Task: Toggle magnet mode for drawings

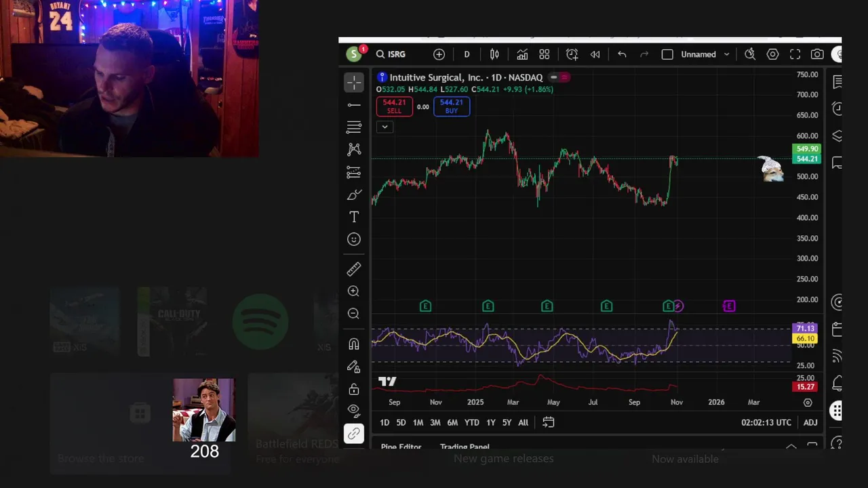Action: click(x=353, y=344)
